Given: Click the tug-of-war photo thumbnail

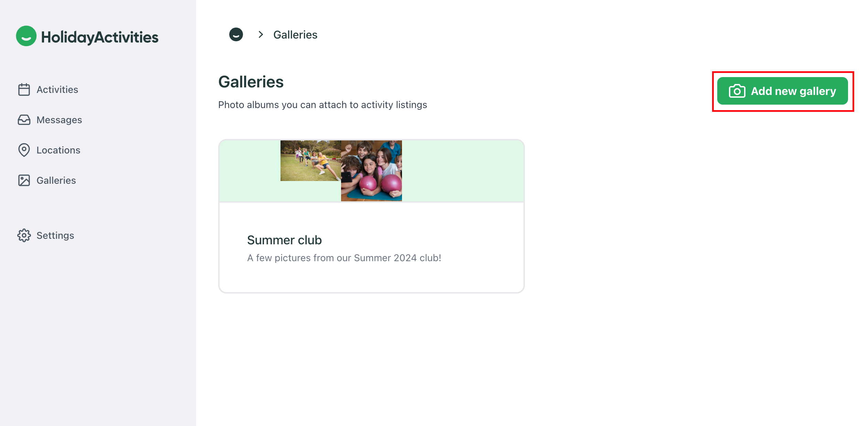Looking at the screenshot, I should (310, 160).
